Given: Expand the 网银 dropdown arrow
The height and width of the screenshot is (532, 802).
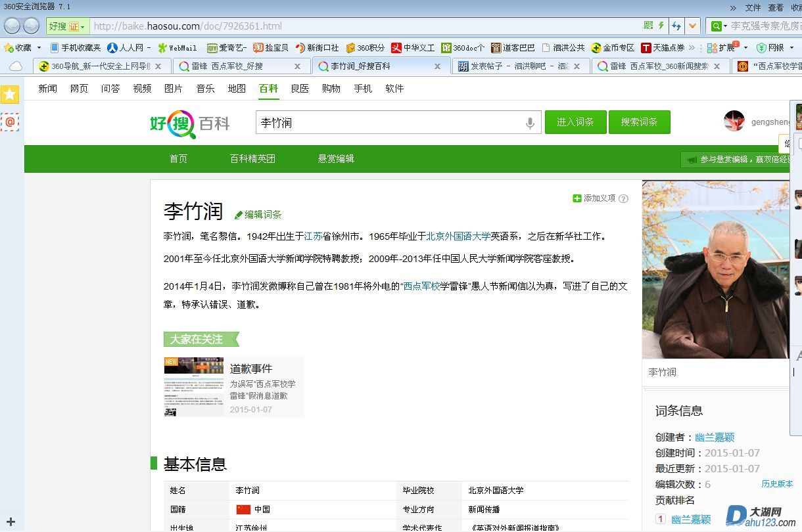Looking at the screenshot, I should coord(791,47).
